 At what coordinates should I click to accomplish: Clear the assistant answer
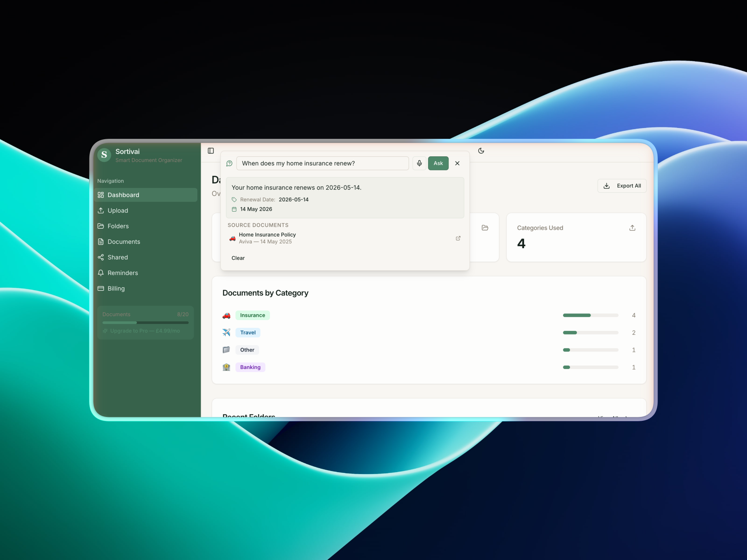[238, 258]
